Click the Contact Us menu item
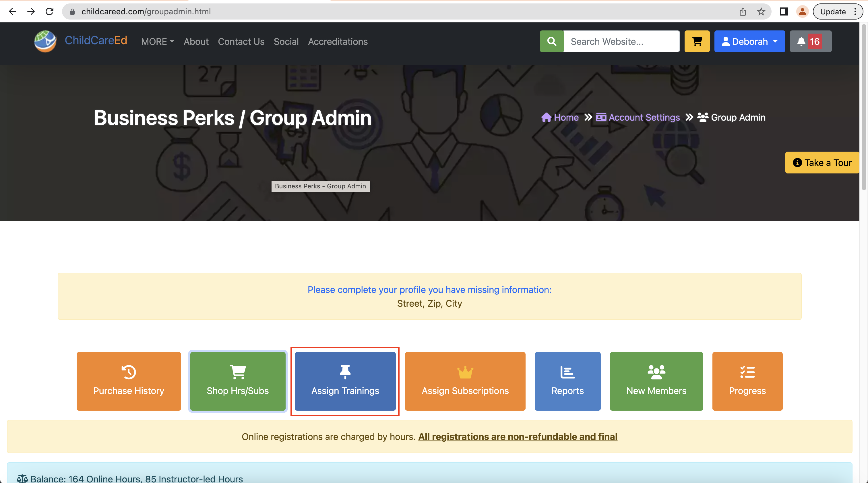This screenshot has height=483, width=868. (241, 41)
